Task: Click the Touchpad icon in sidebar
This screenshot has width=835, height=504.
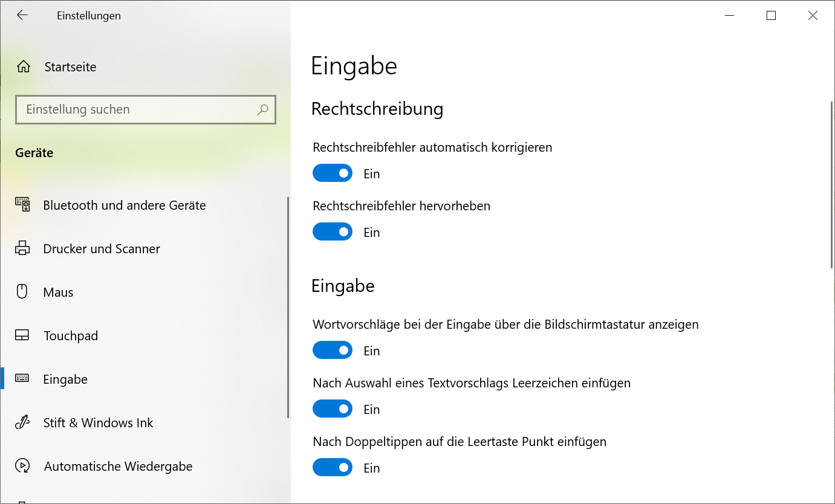Action: pos(22,336)
